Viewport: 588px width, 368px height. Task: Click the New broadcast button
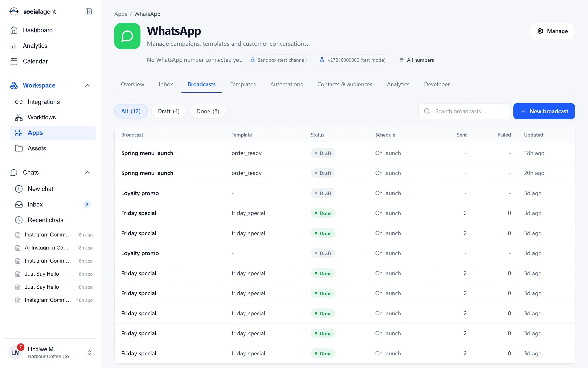544,111
